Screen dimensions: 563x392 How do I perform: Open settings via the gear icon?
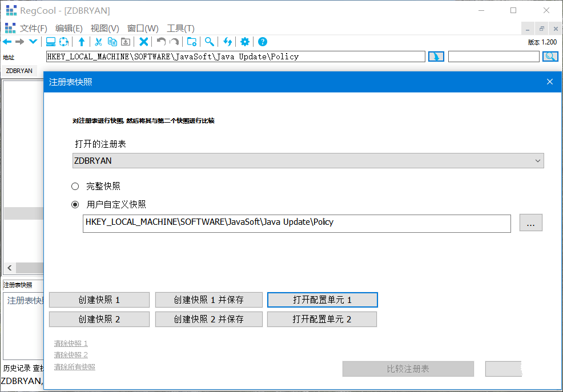point(245,42)
